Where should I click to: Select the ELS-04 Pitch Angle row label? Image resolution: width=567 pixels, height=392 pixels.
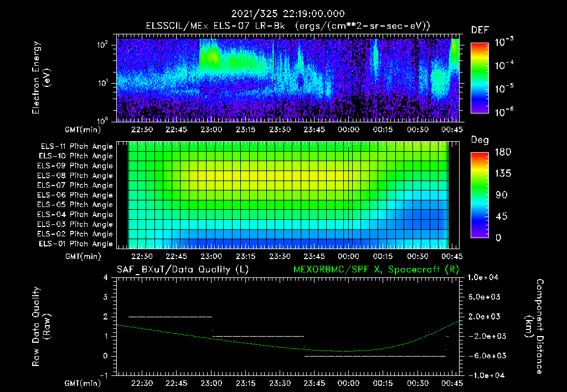[75, 215]
